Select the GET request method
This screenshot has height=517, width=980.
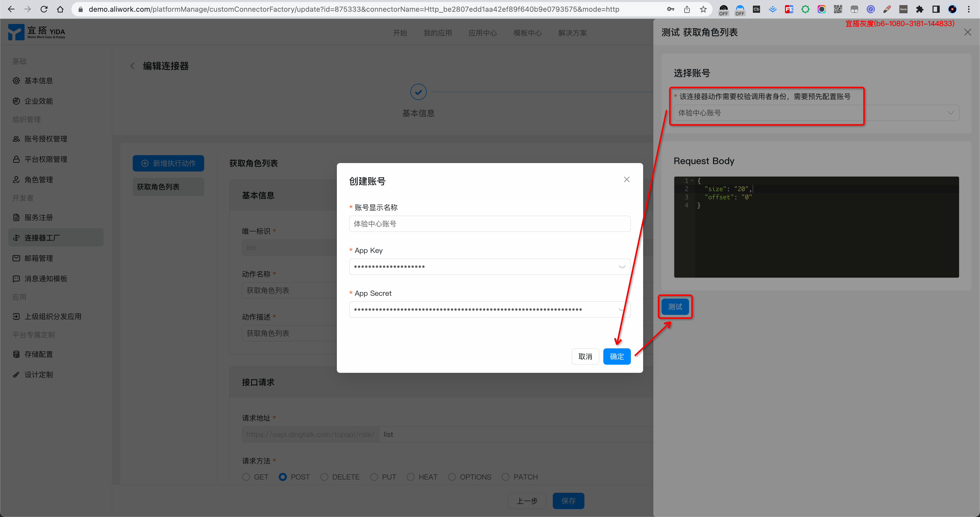[x=246, y=477]
